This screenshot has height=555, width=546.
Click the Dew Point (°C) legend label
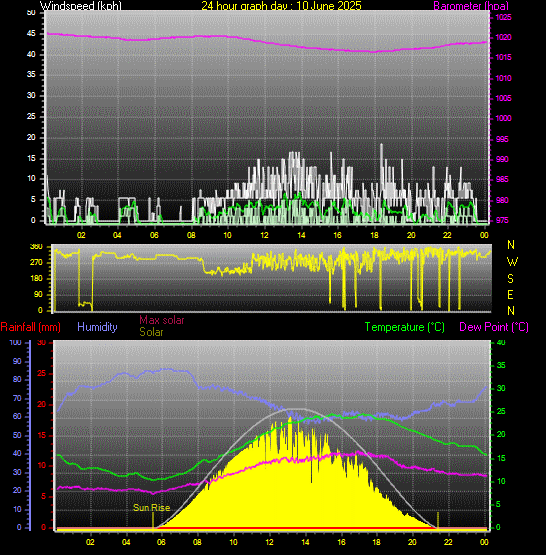pos(494,327)
